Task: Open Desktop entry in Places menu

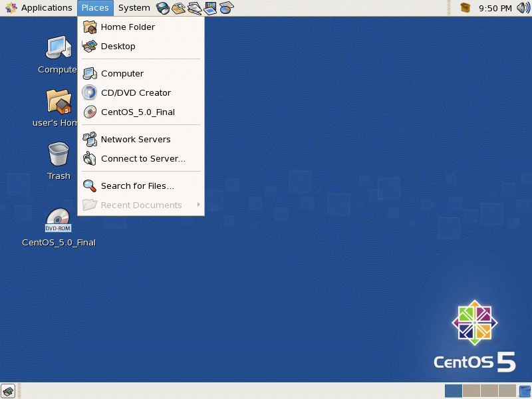Action: point(141,46)
